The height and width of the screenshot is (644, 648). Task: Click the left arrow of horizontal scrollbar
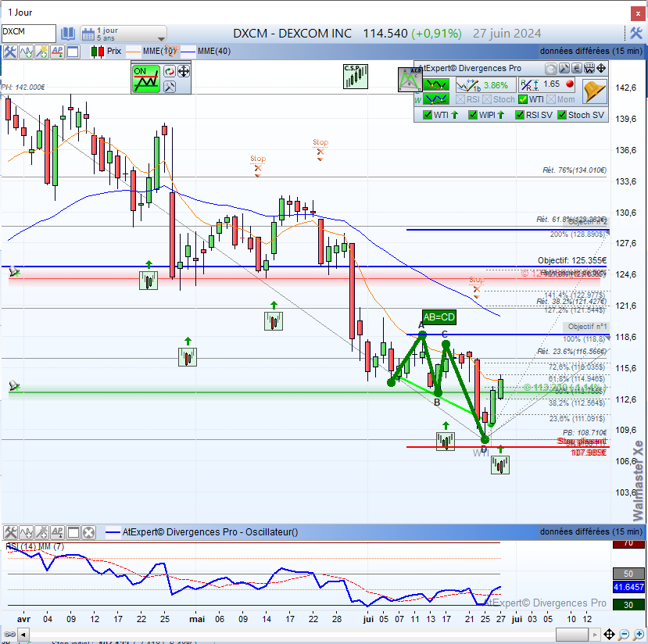click(x=23, y=634)
